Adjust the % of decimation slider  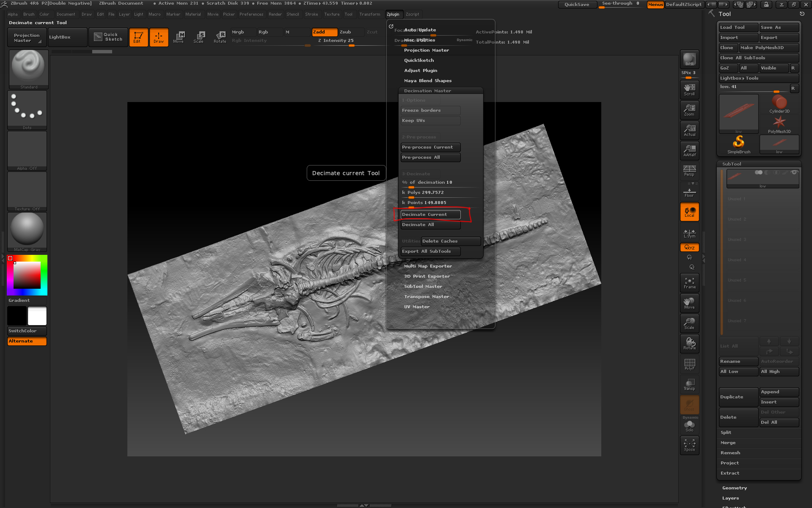click(x=440, y=182)
